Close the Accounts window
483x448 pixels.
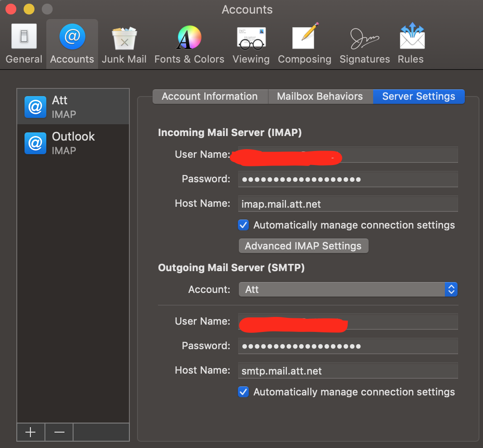[x=11, y=9]
